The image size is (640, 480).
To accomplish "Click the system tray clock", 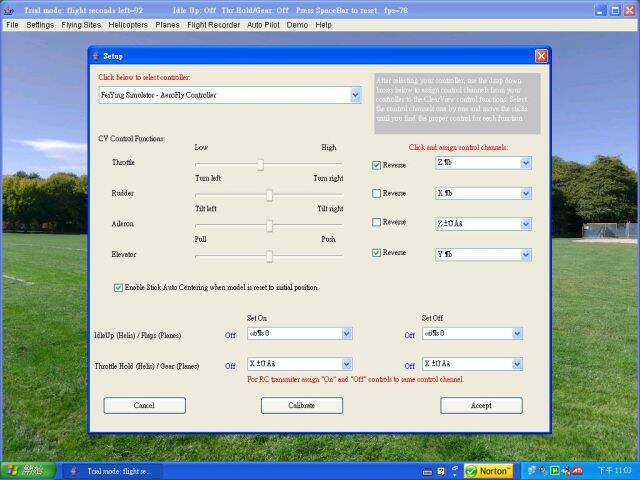I will tap(614, 471).
